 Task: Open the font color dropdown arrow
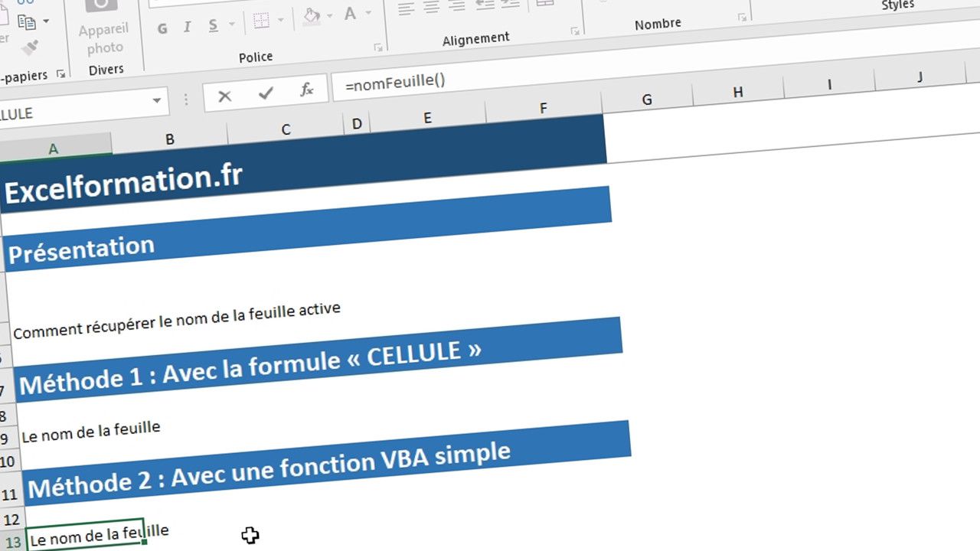pyautogui.click(x=370, y=13)
